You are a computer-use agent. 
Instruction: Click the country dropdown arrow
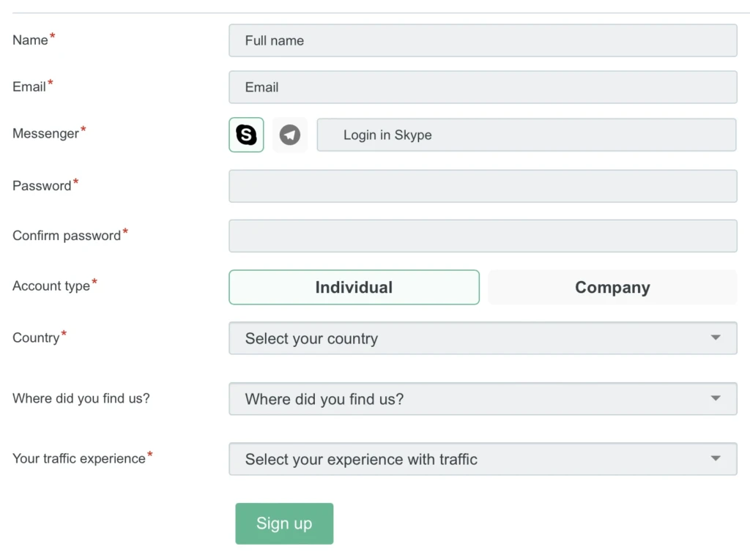click(716, 337)
